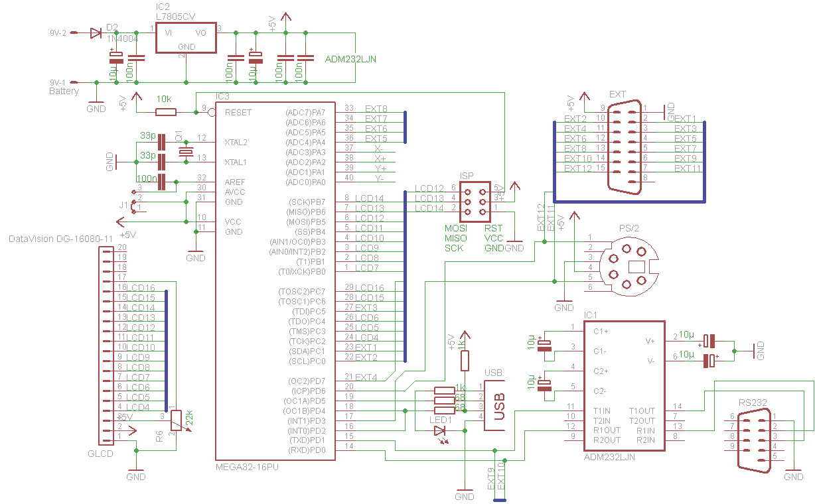Screen dimensions: 815x504
Task: Click the RS232 DB9 connector symbol
Action: point(756,440)
